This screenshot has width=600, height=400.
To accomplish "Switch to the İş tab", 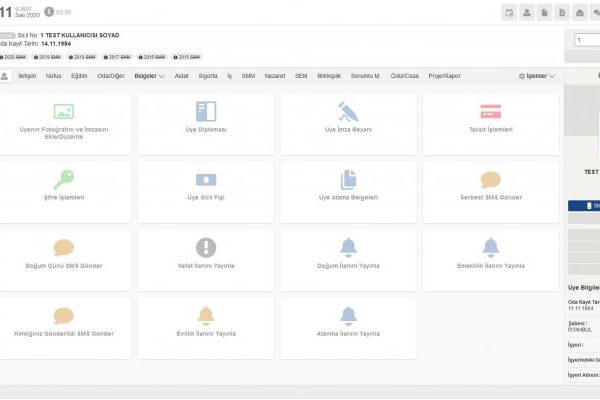I will (x=230, y=76).
